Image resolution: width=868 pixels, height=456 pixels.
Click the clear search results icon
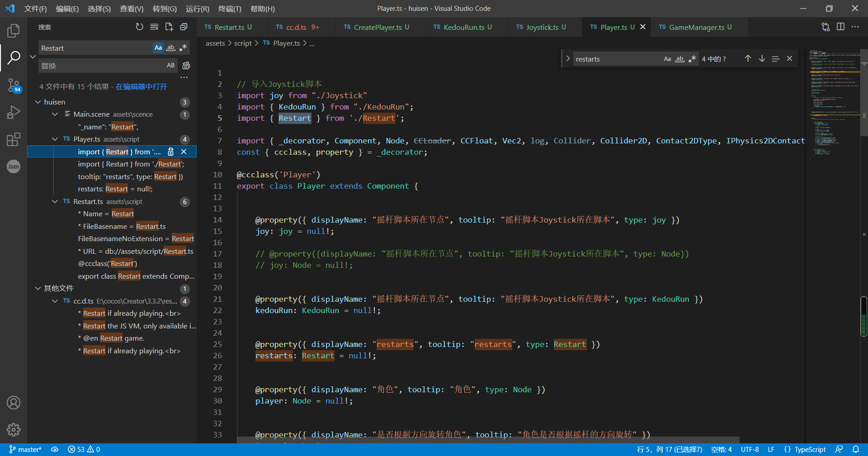154,27
